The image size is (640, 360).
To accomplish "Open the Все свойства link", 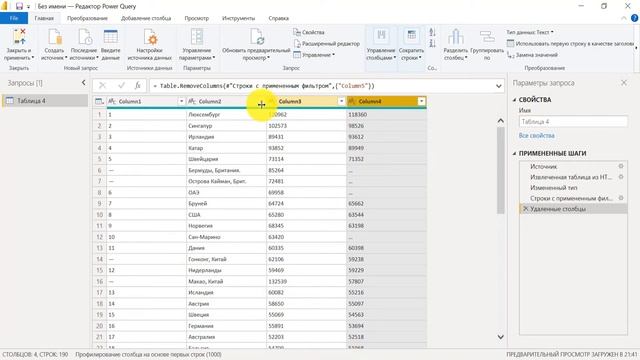I will (536, 136).
